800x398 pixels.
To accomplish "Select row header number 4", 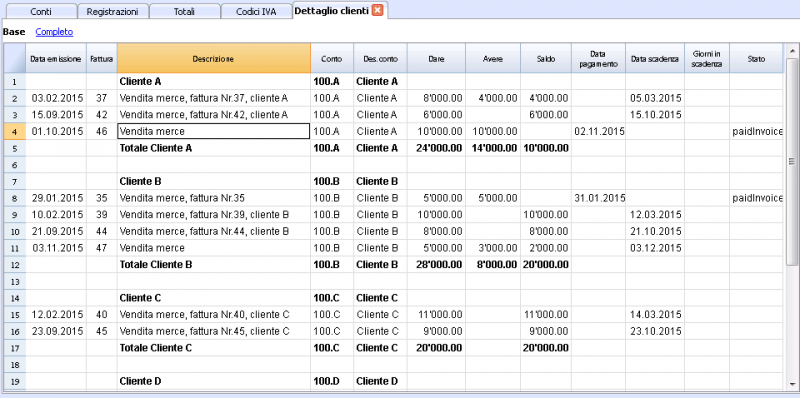I will (15, 132).
